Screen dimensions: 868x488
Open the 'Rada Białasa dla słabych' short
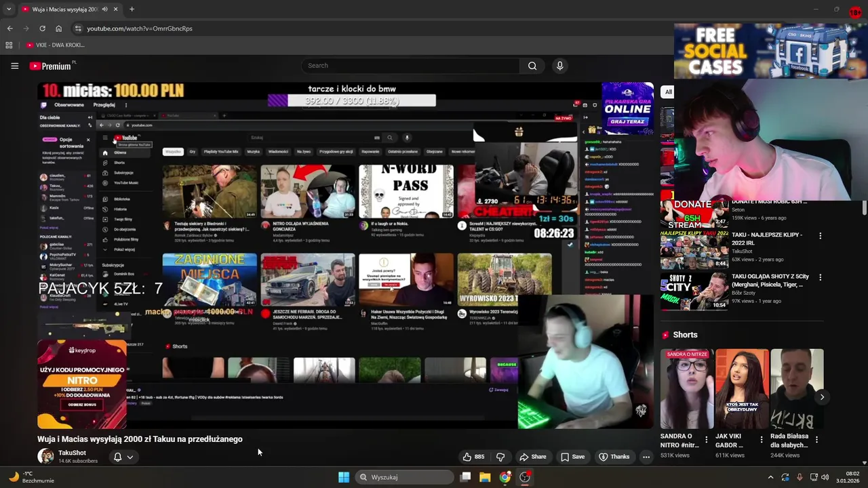coord(797,389)
